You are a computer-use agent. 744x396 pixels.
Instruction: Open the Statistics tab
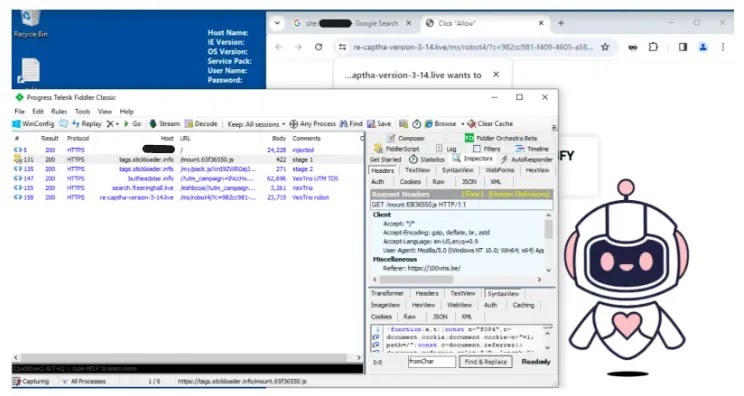427,160
